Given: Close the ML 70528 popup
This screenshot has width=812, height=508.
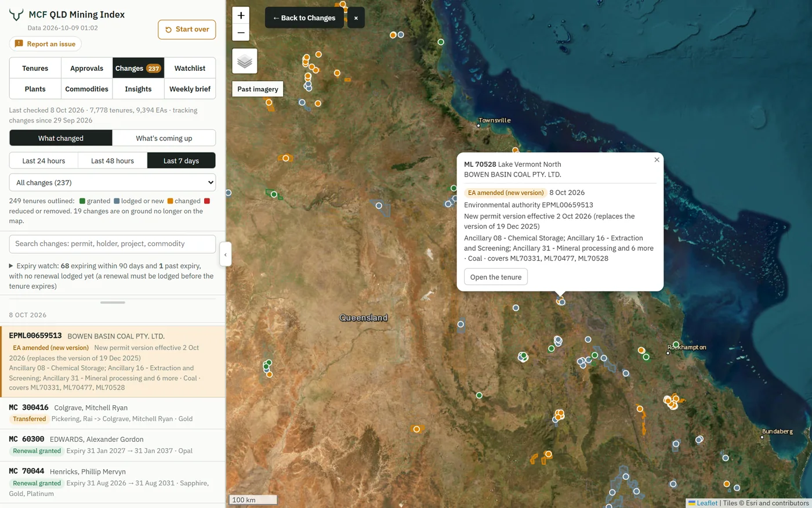Looking at the screenshot, I should [657, 160].
